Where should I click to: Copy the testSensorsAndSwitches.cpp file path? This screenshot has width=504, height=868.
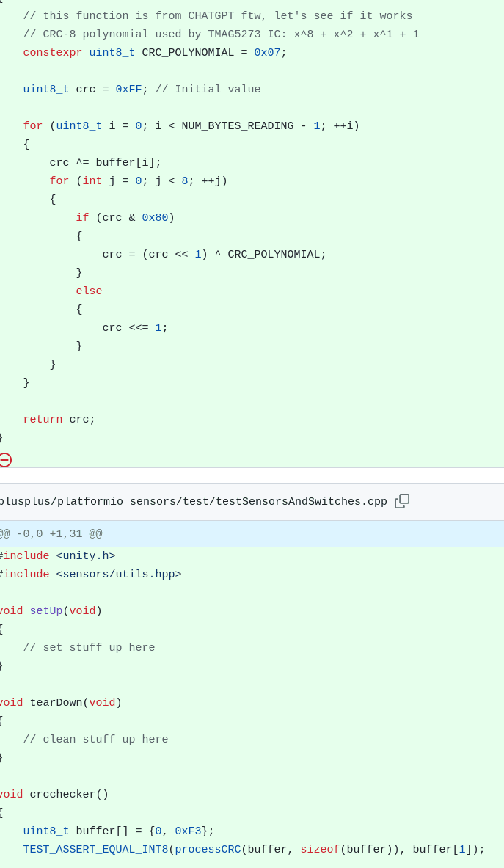coord(402,501)
